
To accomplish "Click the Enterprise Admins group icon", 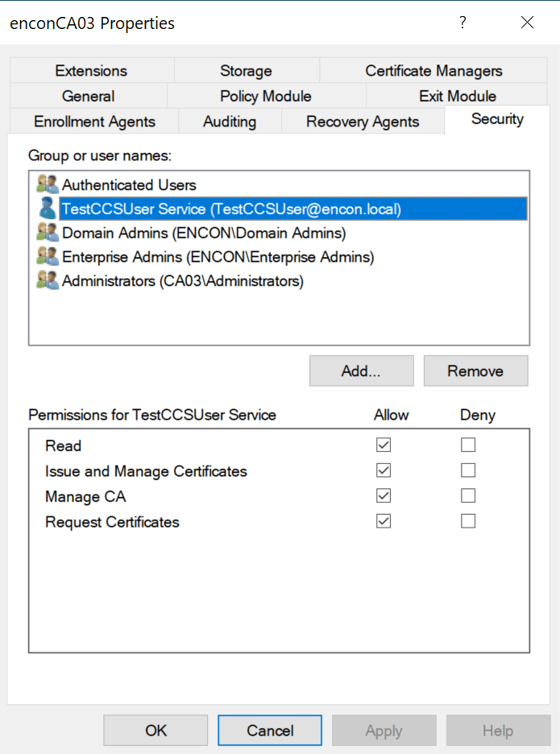I will tap(48, 257).
